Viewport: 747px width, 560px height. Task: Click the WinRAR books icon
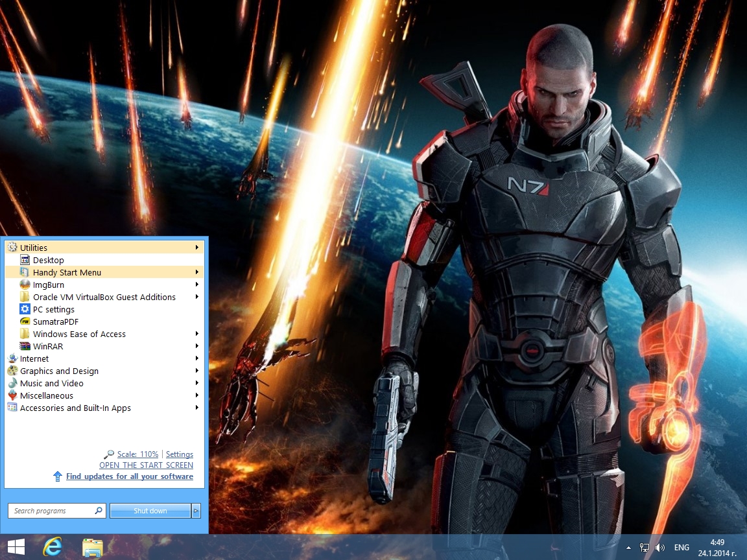coord(25,346)
